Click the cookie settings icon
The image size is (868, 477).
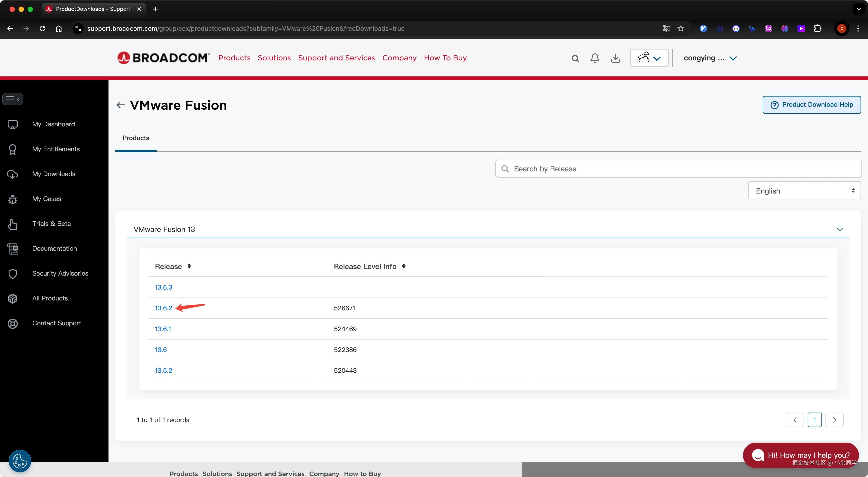tap(19, 461)
